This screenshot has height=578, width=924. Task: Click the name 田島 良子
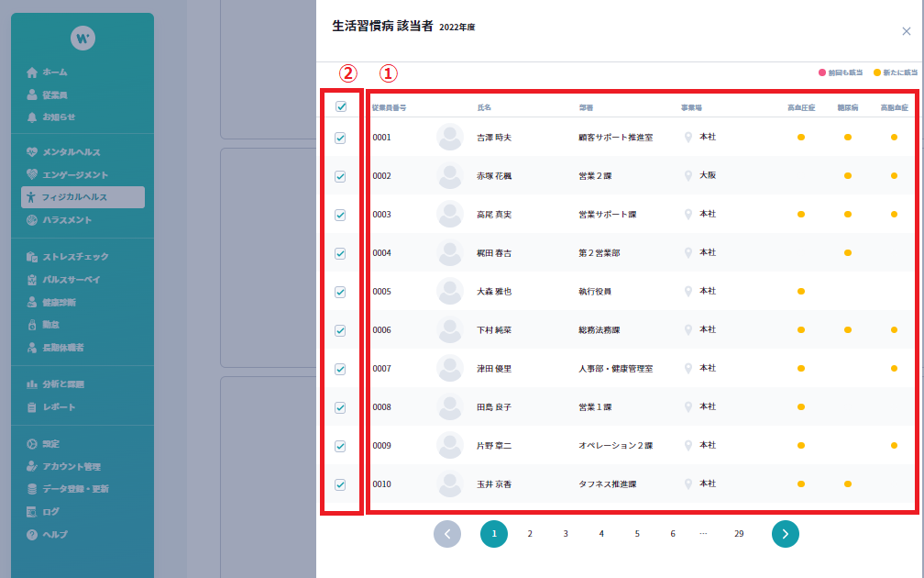pyautogui.click(x=494, y=407)
